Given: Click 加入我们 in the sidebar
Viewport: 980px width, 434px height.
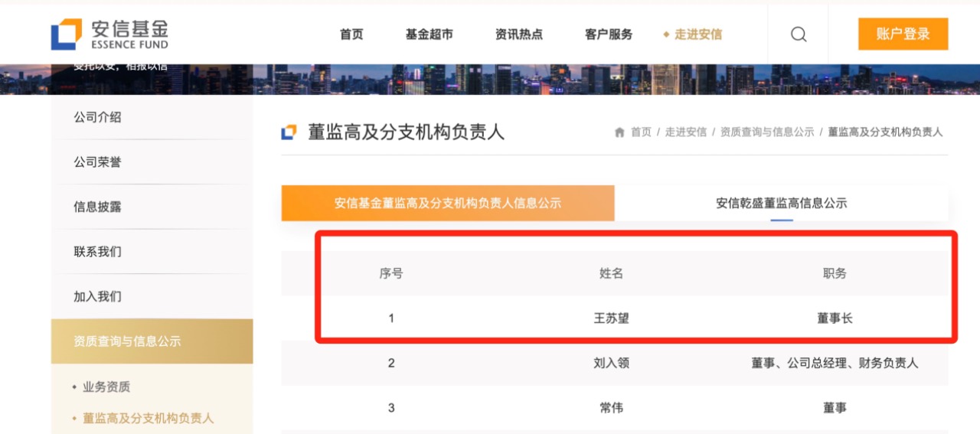Looking at the screenshot, I should tap(97, 296).
